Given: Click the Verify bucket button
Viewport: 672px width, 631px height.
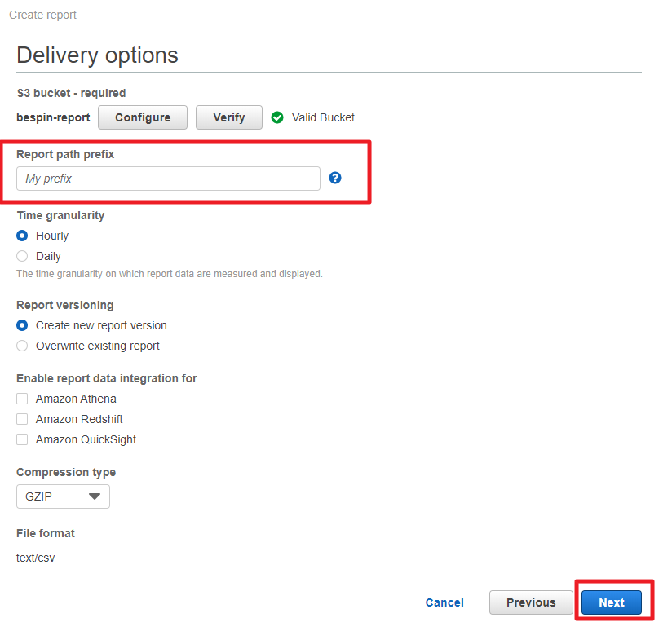Looking at the screenshot, I should pyautogui.click(x=229, y=117).
